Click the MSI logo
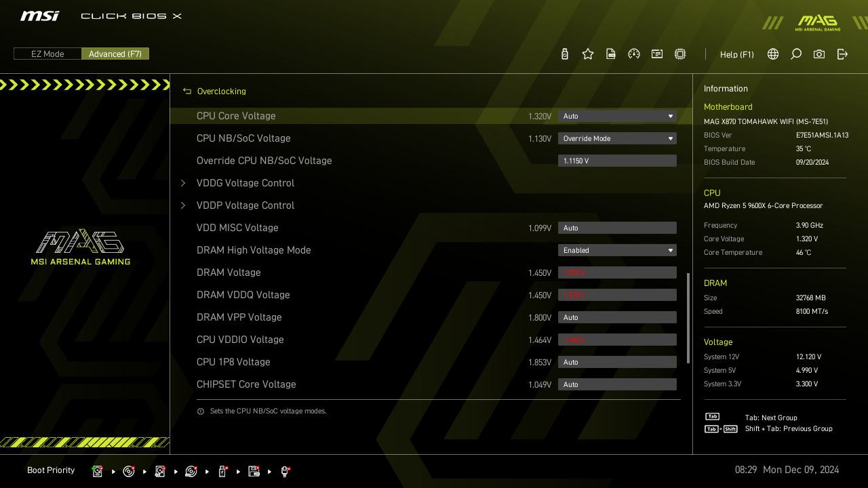 tap(39, 16)
